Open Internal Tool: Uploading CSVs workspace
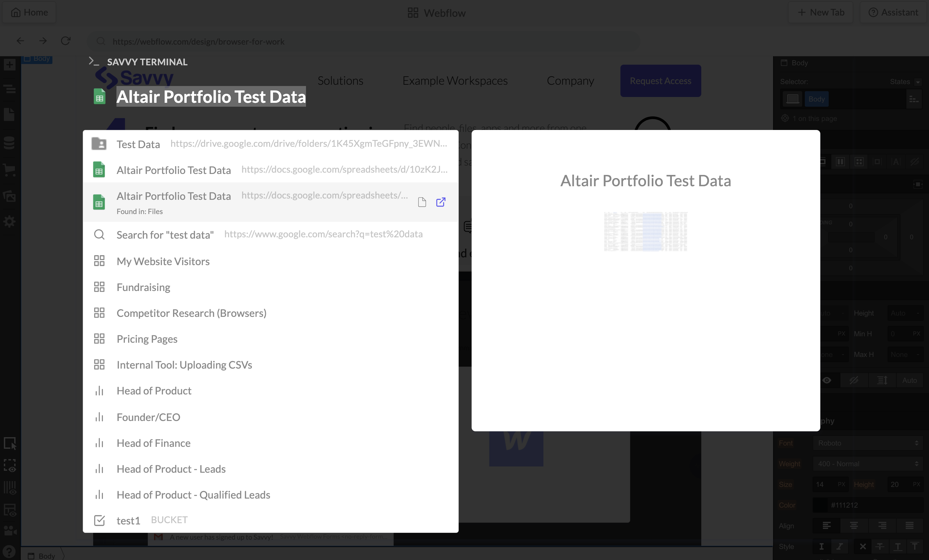This screenshot has width=929, height=560. coord(271,365)
